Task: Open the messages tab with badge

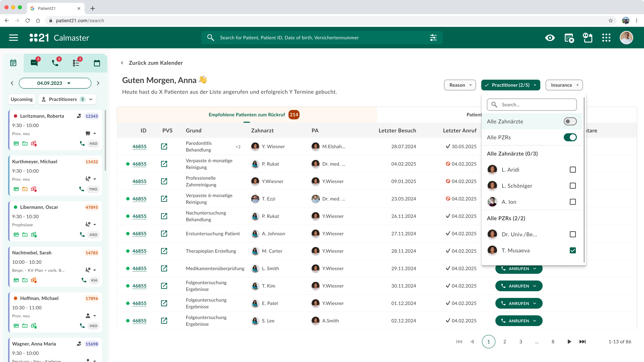Action: point(34,63)
